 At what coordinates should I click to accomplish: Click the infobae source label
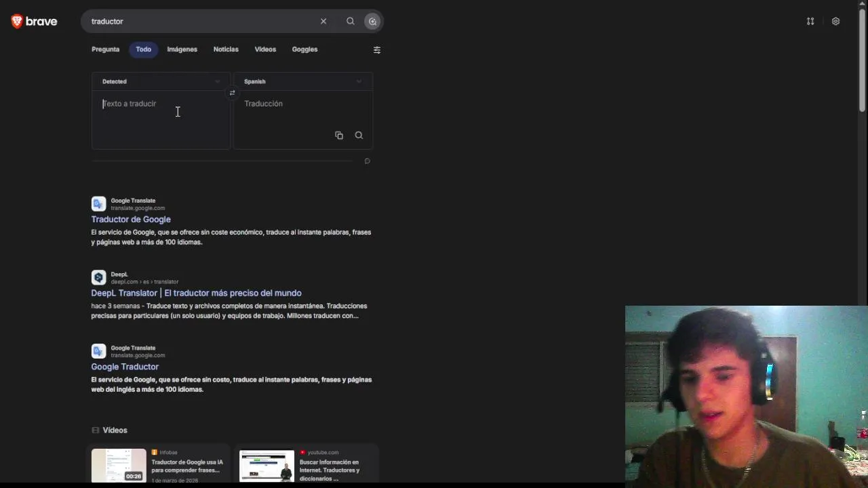(x=168, y=452)
